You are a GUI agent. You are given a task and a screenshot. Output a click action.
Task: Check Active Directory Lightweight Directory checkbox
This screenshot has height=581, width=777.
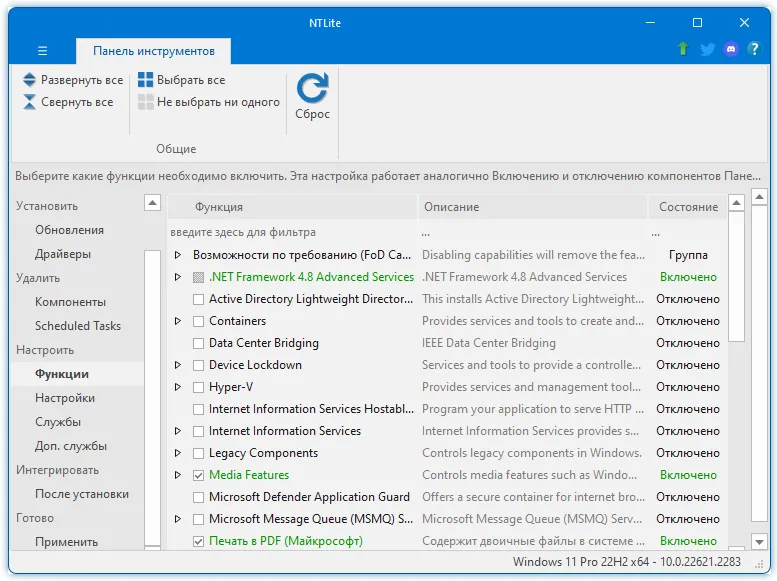[198, 299]
